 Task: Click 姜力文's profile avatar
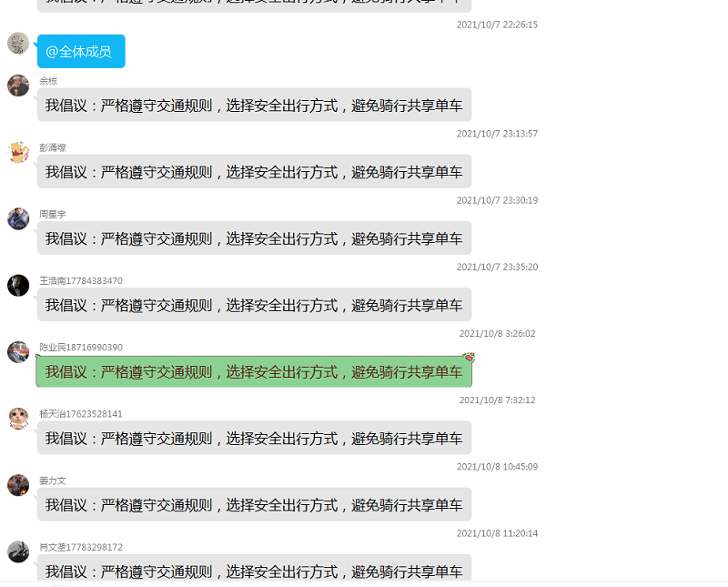click(x=18, y=485)
